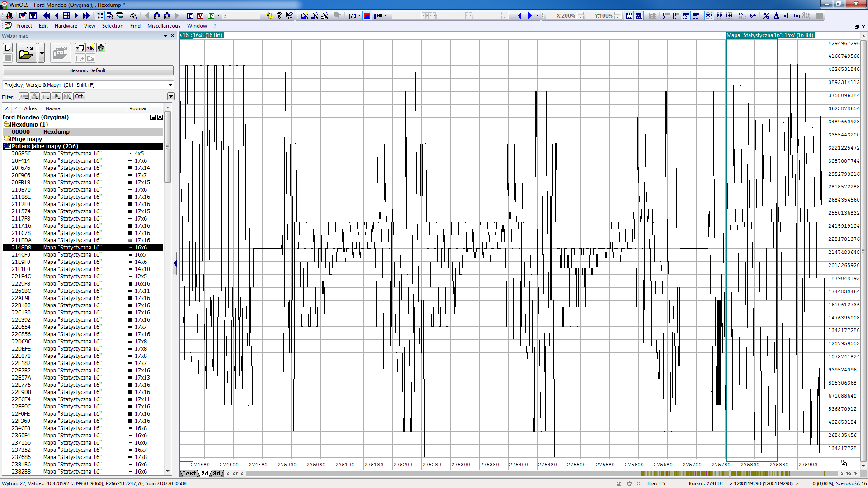868x488 pixels.
Task: Select map entry at address 22C856
Action: tap(72, 334)
